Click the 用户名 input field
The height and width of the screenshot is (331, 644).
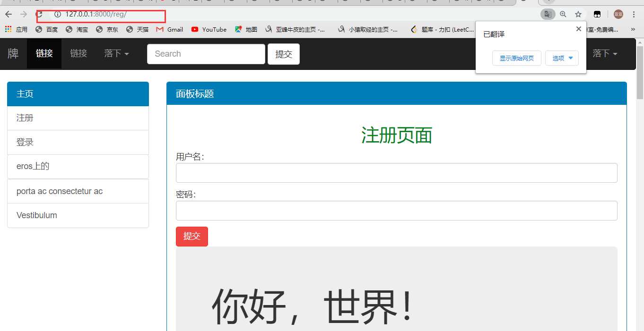click(x=397, y=173)
